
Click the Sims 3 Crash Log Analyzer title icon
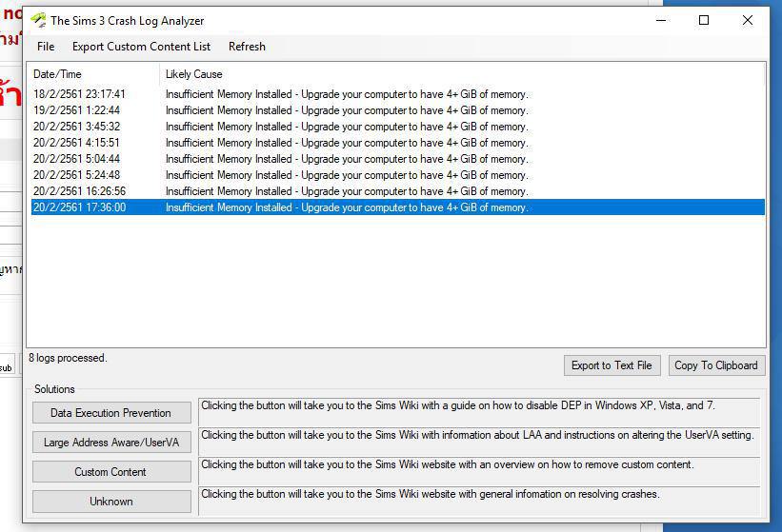click(x=38, y=20)
